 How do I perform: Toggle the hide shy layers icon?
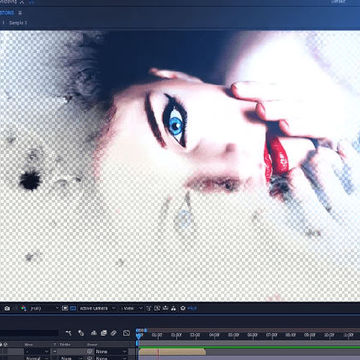tap(94, 333)
